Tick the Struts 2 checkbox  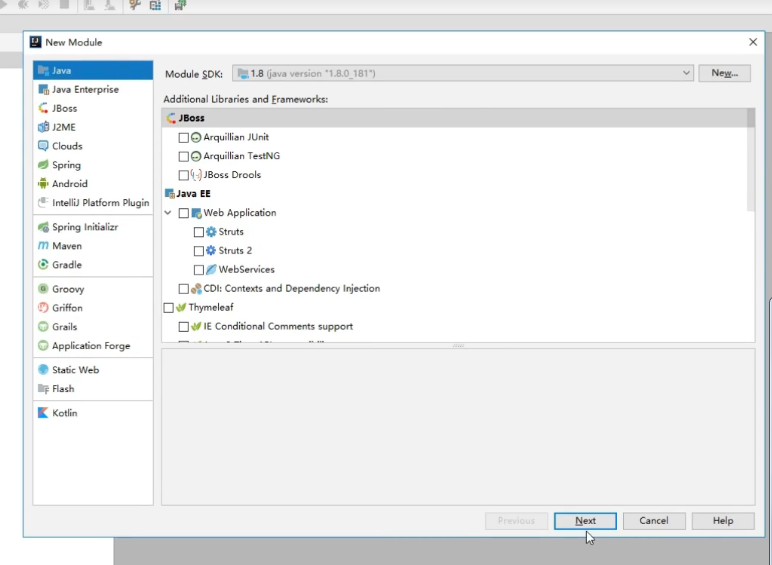pyautogui.click(x=199, y=251)
